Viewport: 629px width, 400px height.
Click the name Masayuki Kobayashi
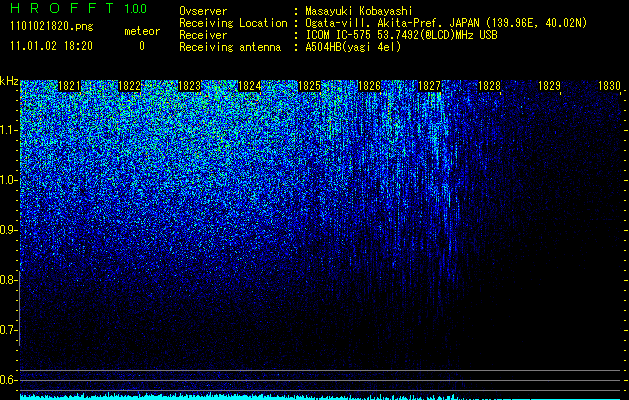click(x=359, y=11)
